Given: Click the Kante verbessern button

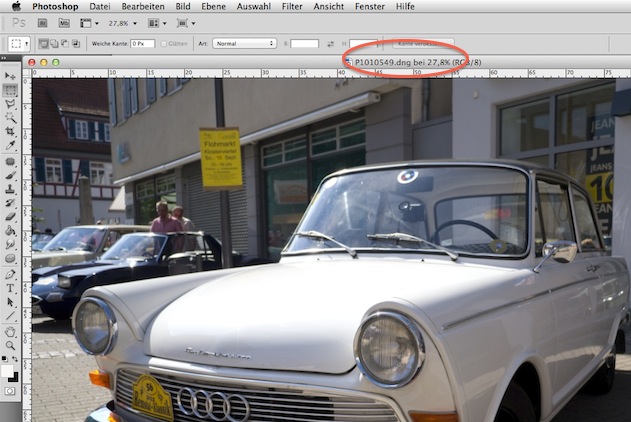Looking at the screenshot, I should point(424,44).
